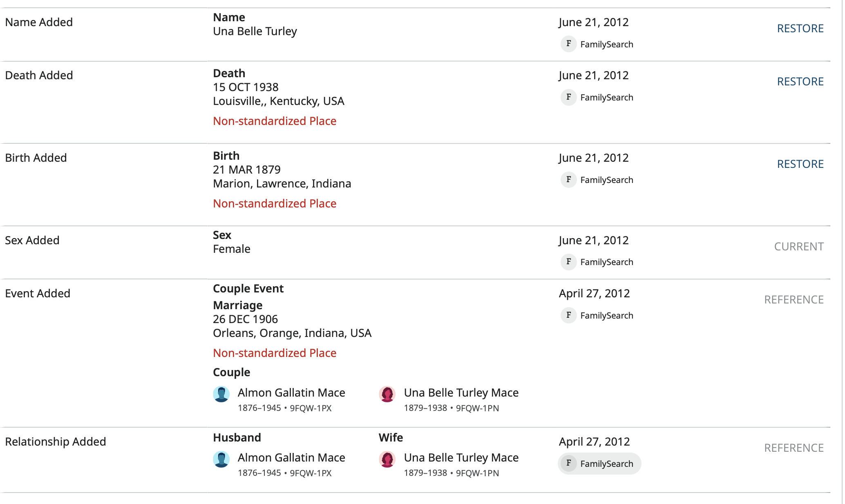Image resolution: width=845 pixels, height=504 pixels.
Task: Open Non-standardized Place warning under Death
Action: [x=274, y=121]
